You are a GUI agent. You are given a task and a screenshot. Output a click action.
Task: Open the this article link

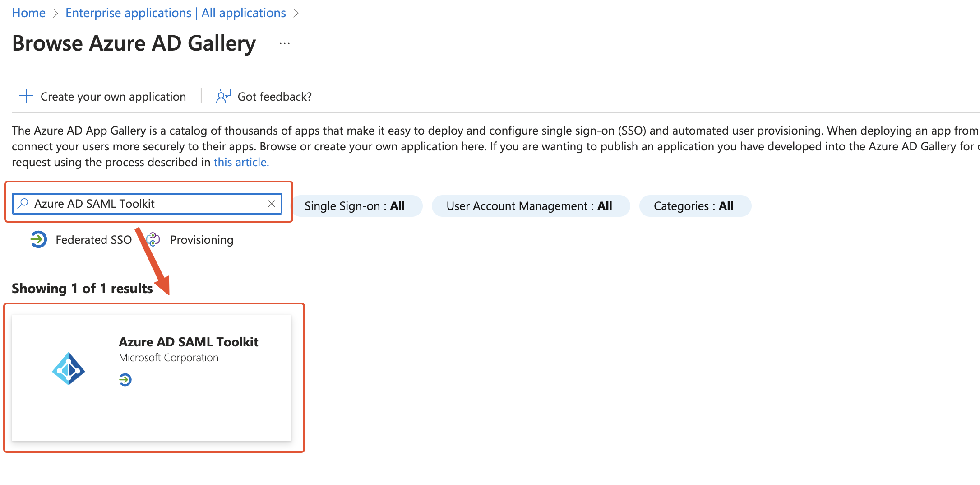tap(240, 162)
